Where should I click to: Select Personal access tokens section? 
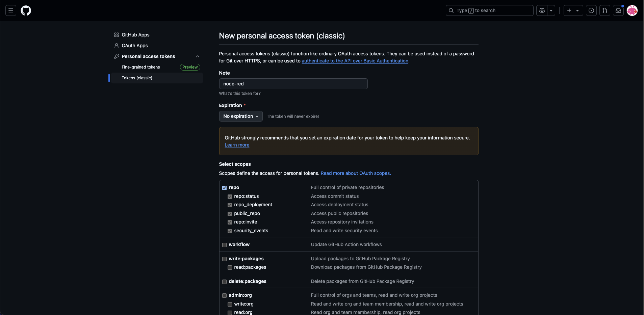pyautogui.click(x=148, y=56)
